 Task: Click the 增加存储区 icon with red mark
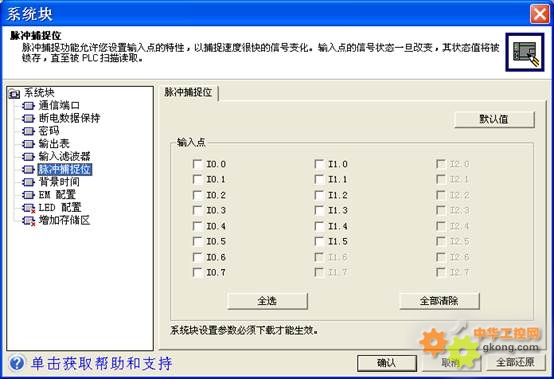[29, 221]
